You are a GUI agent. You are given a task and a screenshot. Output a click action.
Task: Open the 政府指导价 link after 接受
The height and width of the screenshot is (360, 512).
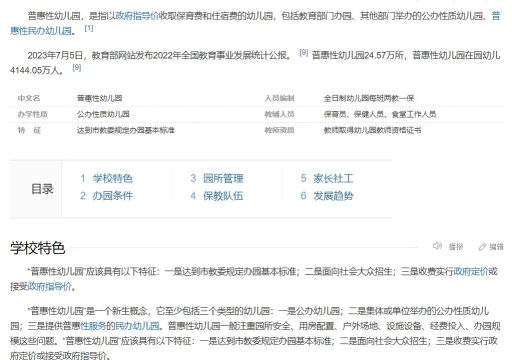tap(49, 286)
